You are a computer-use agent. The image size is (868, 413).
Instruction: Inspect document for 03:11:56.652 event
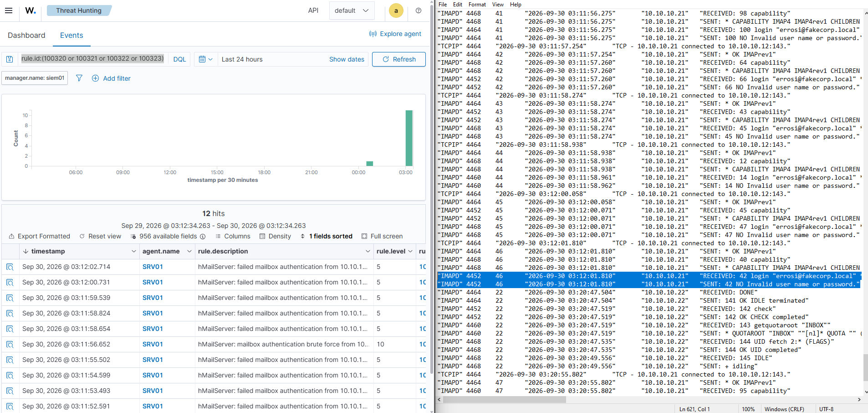click(x=10, y=344)
